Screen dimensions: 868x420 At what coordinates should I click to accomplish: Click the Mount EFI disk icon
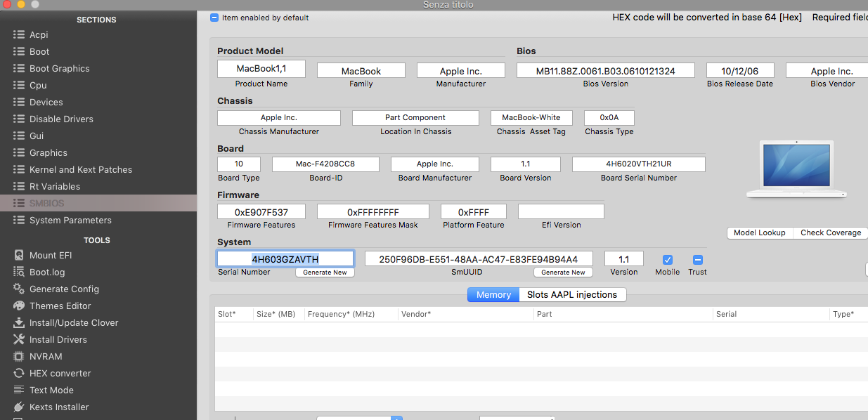click(19, 255)
